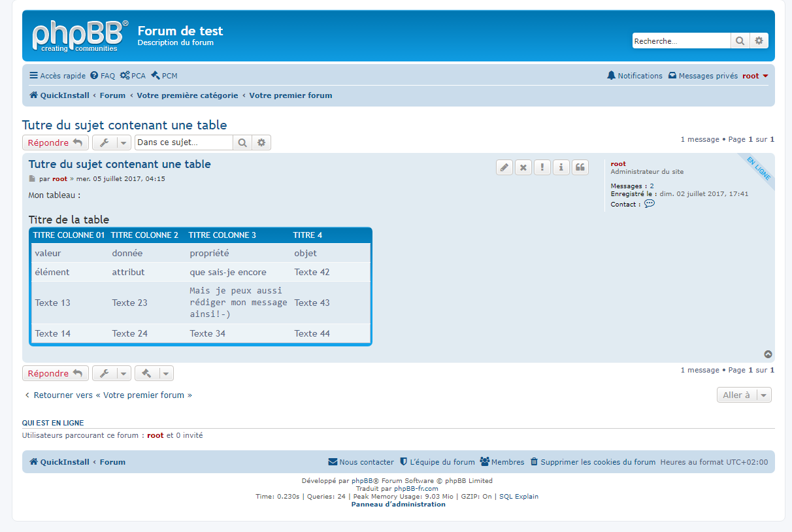Jump to top using arrow icon

(768, 355)
